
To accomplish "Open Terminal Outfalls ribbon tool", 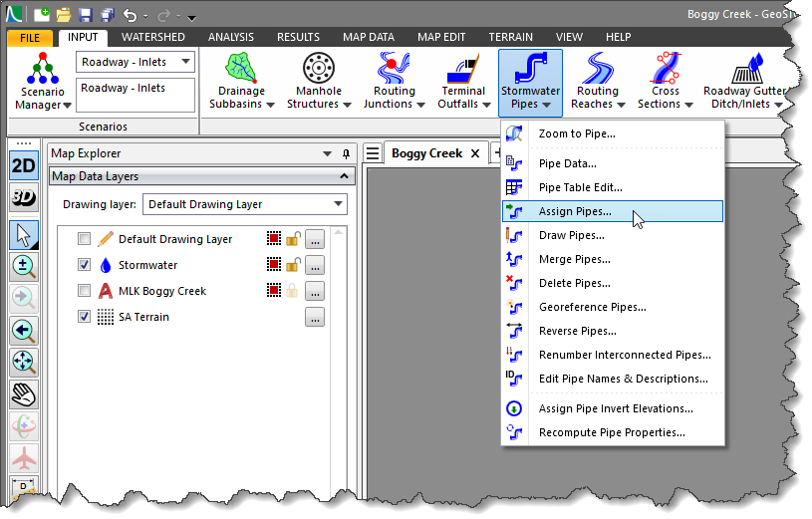I will click(x=463, y=81).
